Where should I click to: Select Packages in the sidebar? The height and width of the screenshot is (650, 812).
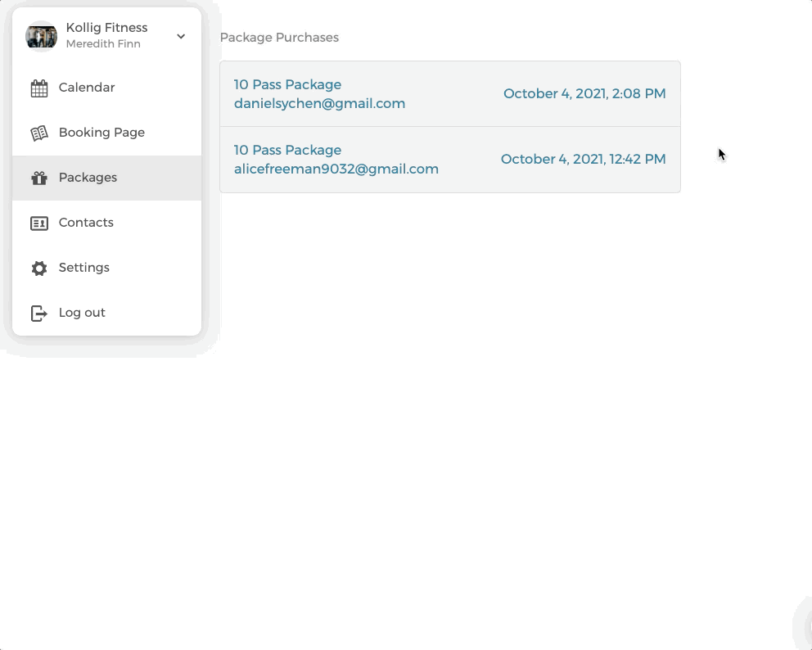pos(106,178)
